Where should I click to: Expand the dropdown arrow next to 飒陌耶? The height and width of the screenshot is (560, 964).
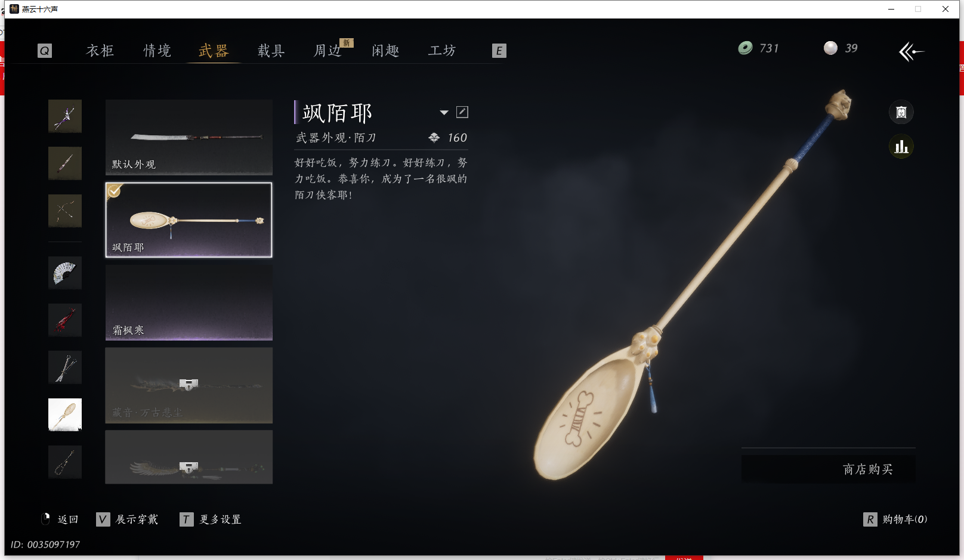point(444,113)
